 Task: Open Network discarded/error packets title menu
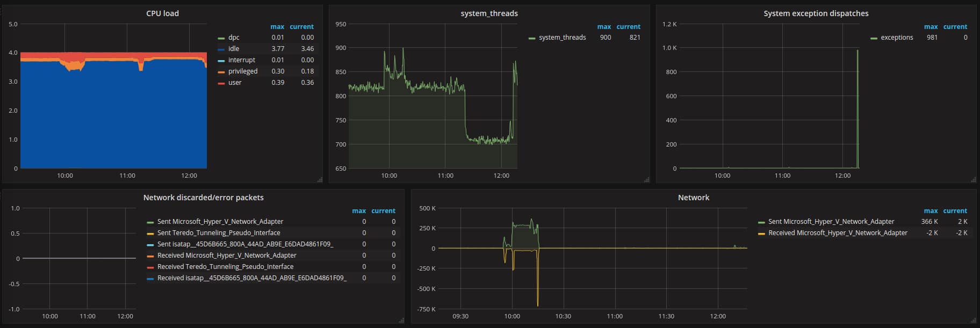tap(203, 198)
